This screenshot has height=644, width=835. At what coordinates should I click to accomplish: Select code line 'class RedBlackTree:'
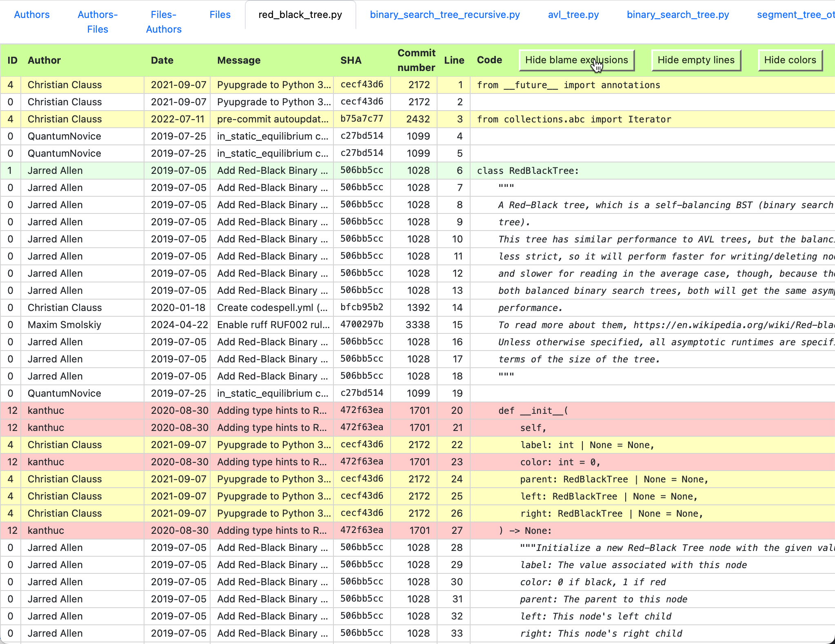pos(528,171)
